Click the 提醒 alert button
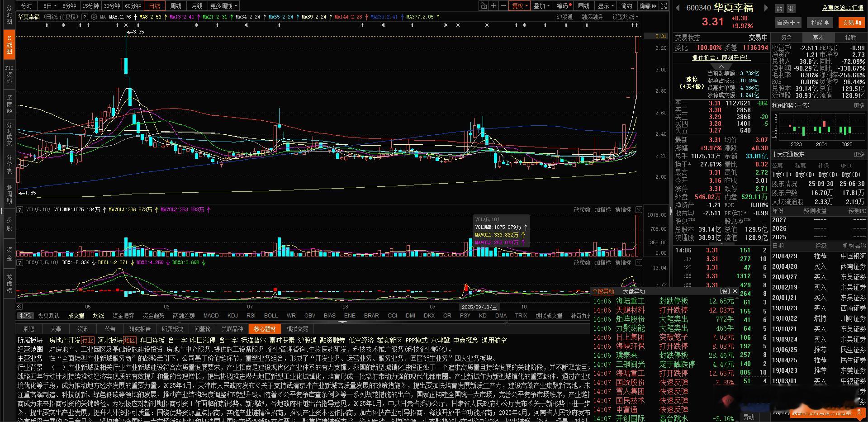Image resolution: width=868 pixels, height=422 pixels. (x=820, y=23)
